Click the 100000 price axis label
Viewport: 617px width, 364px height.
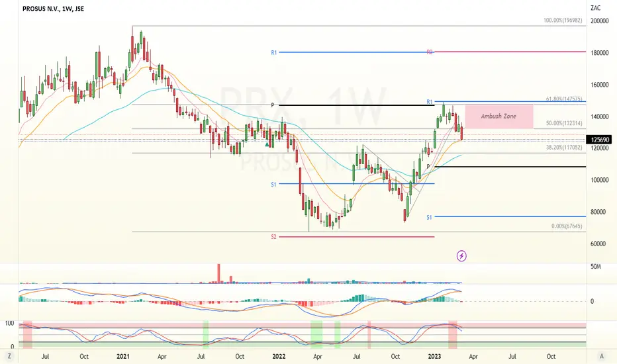599,180
